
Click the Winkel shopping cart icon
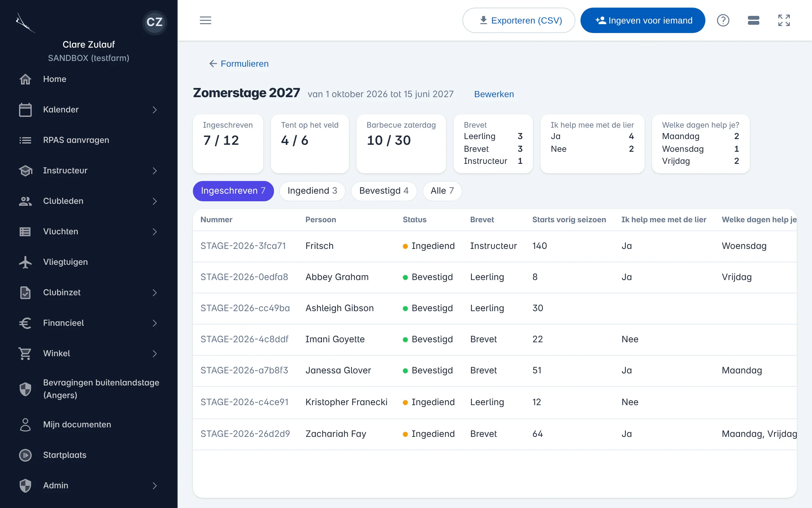click(25, 353)
